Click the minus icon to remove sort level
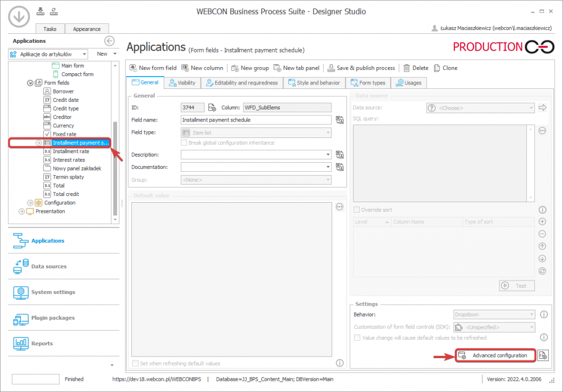The height and width of the screenshot is (392, 563). 542,234
